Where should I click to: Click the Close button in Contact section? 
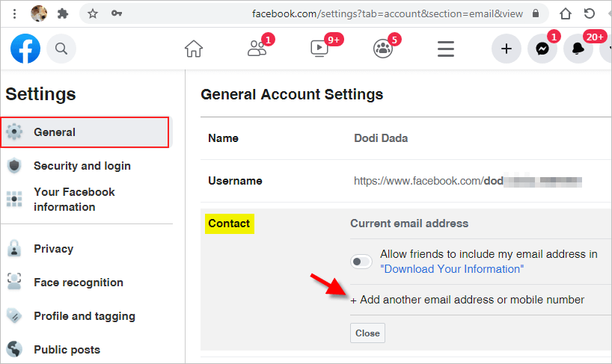pyautogui.click(x=367, y=333)
